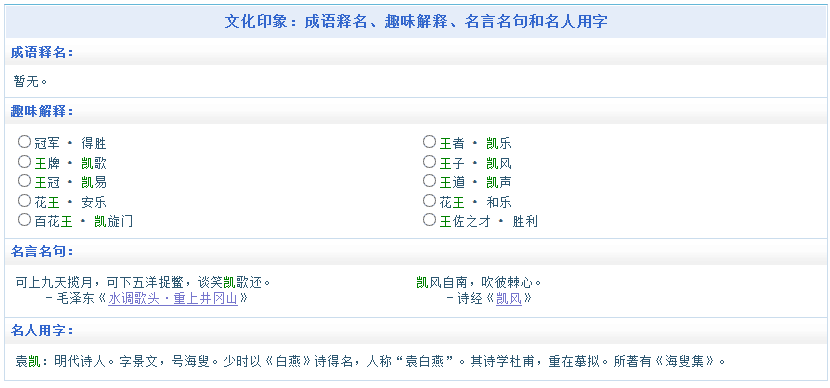
Task: Select the 花王・和乐 radio button
Action: click(429, 201)
